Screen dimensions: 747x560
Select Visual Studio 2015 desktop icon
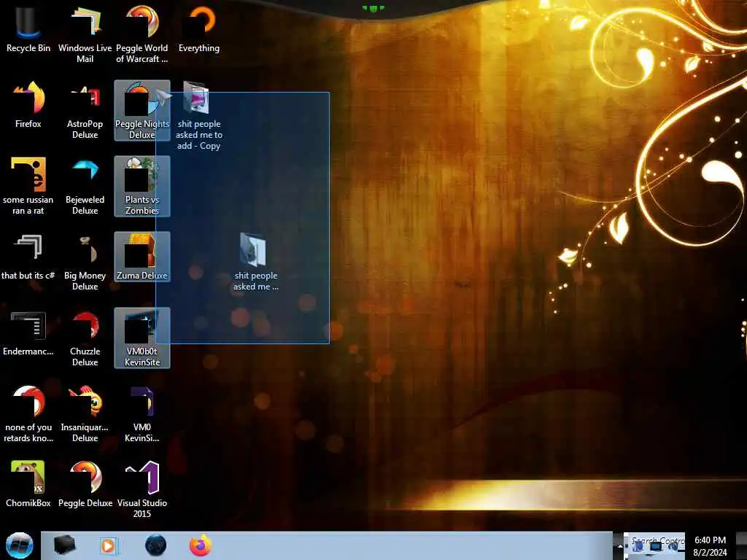point(142,489)
